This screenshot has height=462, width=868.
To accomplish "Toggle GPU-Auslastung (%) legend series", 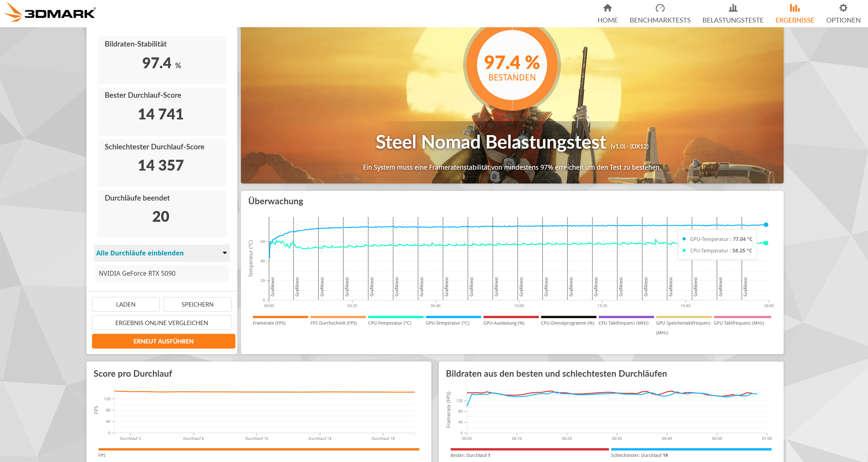I will (504, 323).
